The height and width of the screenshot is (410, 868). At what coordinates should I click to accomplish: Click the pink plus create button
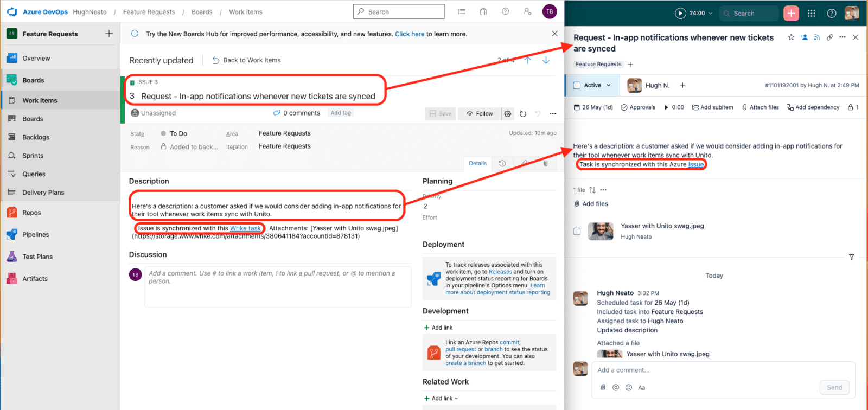click(x=791, y=14)
